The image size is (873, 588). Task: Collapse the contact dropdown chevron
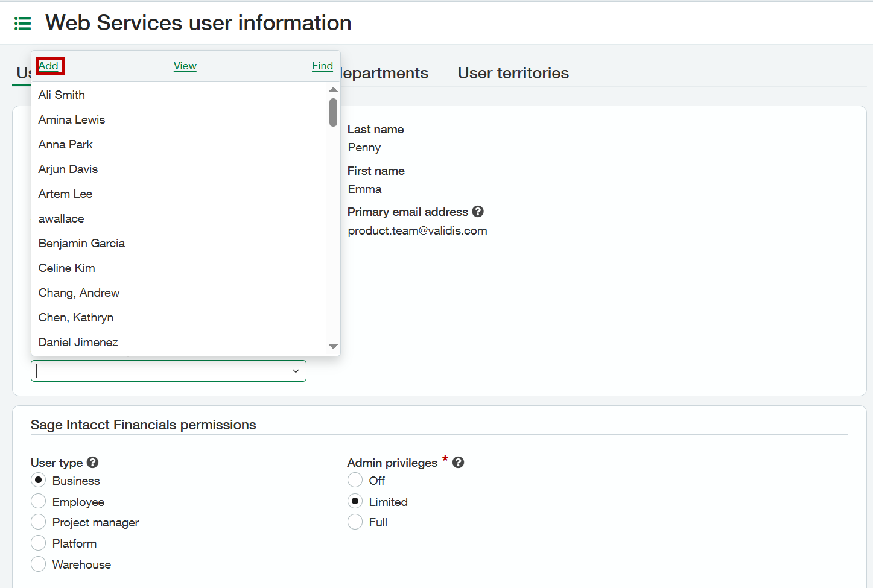[x=296, y=371]
